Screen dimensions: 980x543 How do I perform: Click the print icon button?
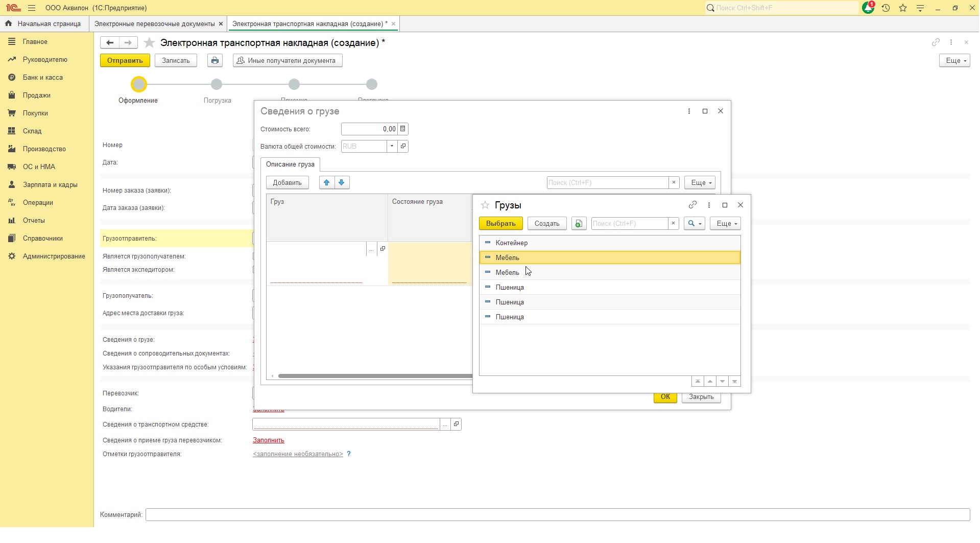tap(215, 61)
